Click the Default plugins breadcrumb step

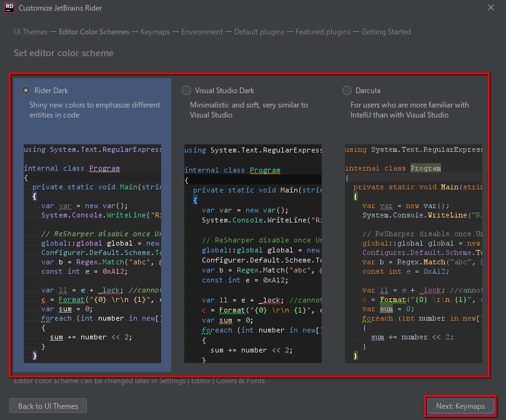259,32
